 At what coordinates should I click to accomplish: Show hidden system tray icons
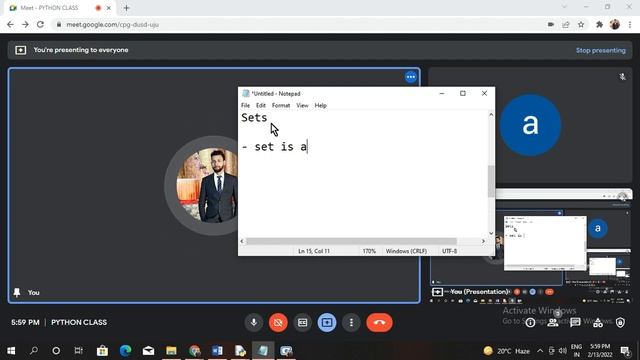point(540,351)
